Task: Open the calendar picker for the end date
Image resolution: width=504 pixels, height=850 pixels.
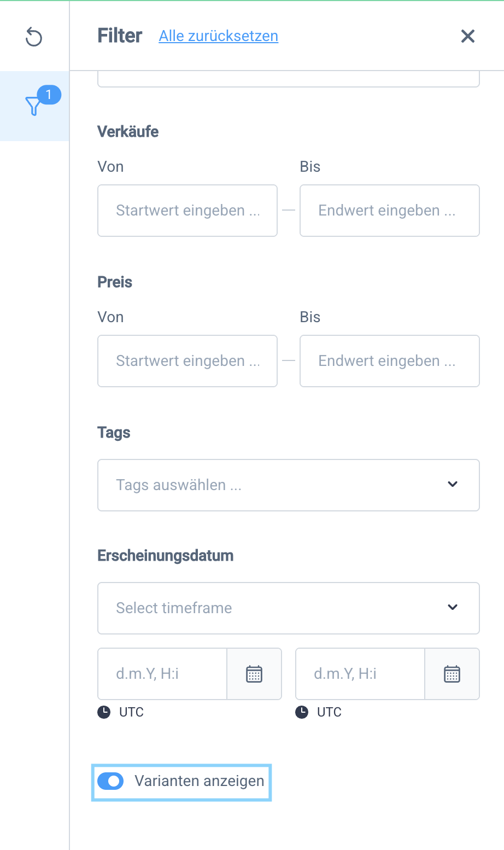Action: [452, 673]
